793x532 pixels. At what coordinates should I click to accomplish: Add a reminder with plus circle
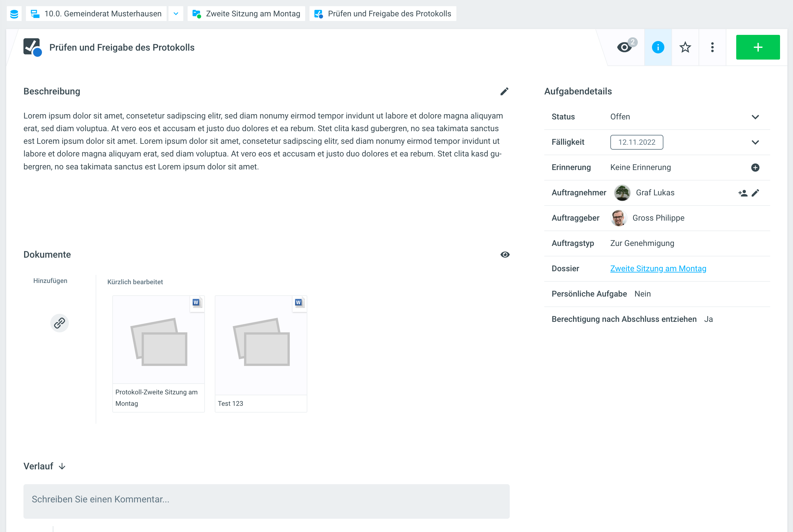755,167
